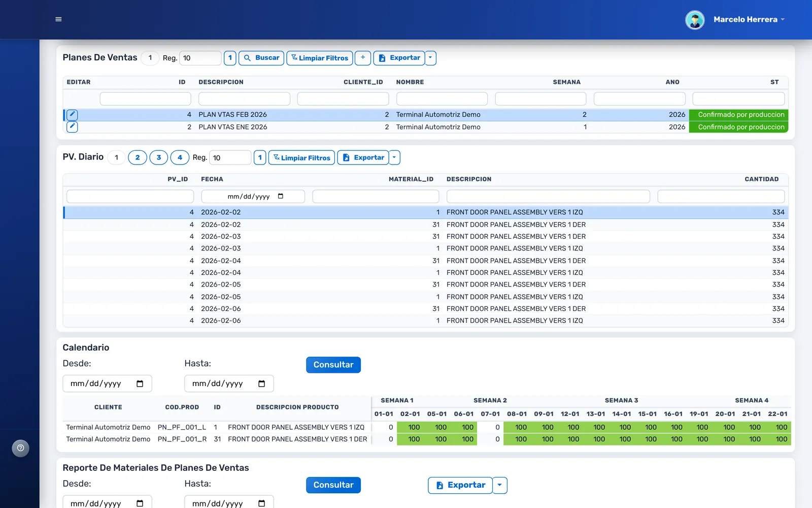
Task: Click page 1 button beside PV. Diario Reg. field
Action: [x=260, y=157]
